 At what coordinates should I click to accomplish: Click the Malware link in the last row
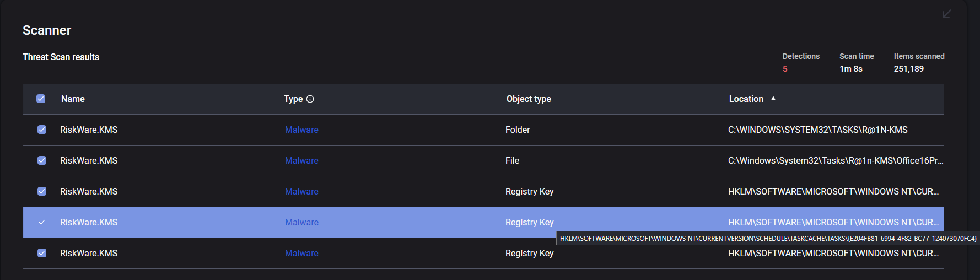pos(301,254)
